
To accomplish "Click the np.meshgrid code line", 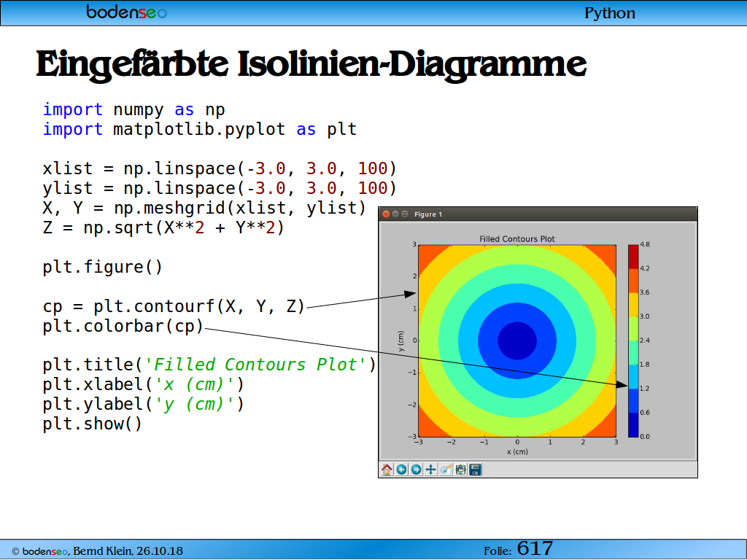I will (x=204, y=208).
